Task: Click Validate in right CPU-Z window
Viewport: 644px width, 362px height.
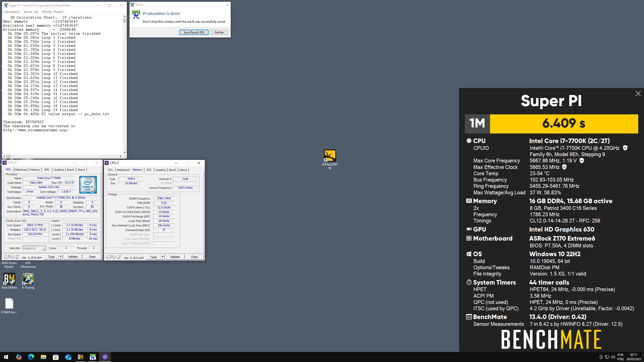Action: [x=175, y=257]
